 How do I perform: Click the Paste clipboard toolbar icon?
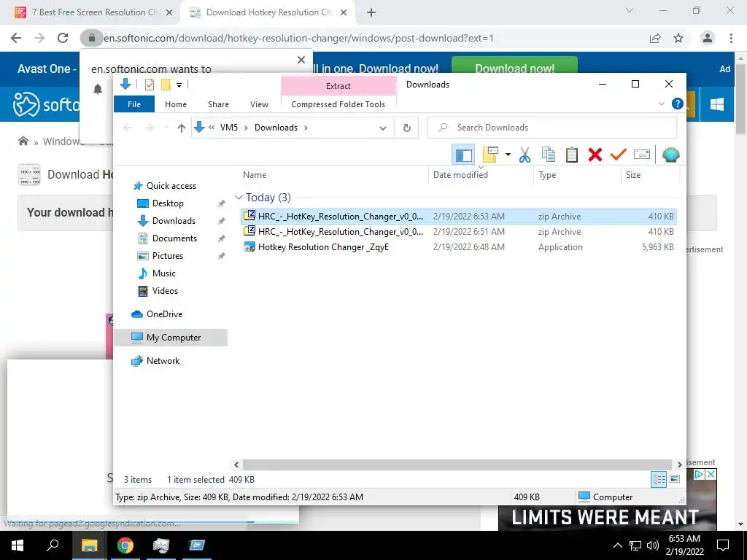pos(572,155)
